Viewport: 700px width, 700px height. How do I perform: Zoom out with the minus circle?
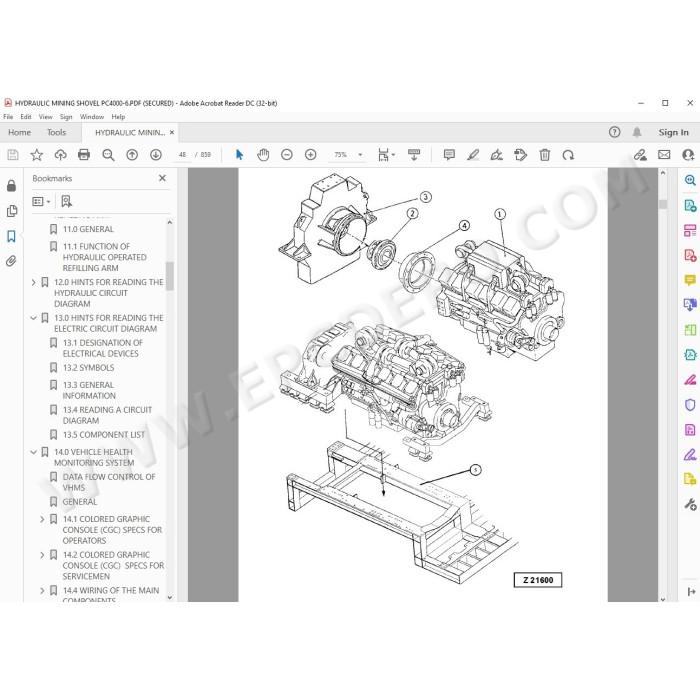(287, 155)
